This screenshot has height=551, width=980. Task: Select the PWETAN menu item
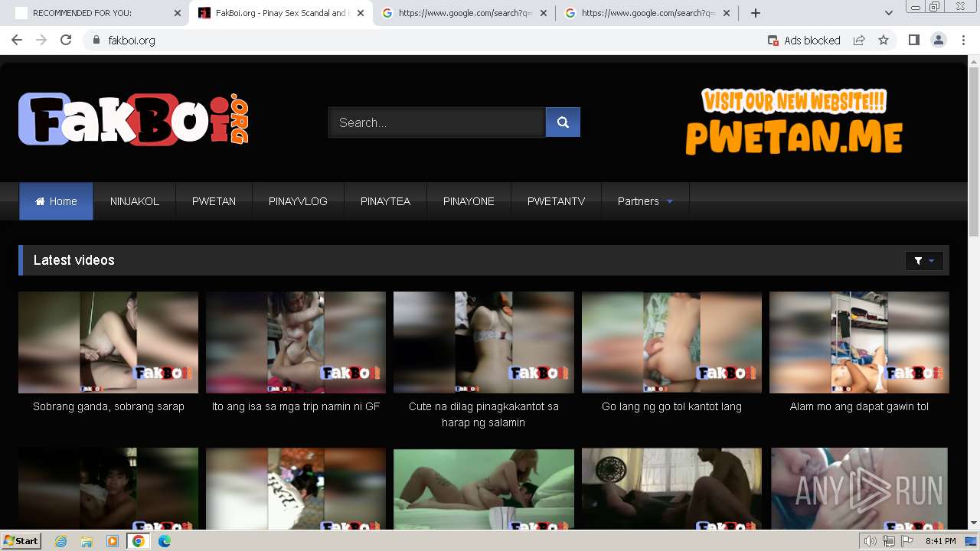point(214,201)
